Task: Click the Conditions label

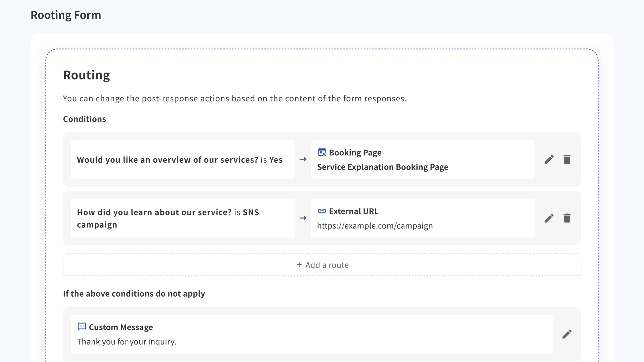Action: [x=84, y=119]
